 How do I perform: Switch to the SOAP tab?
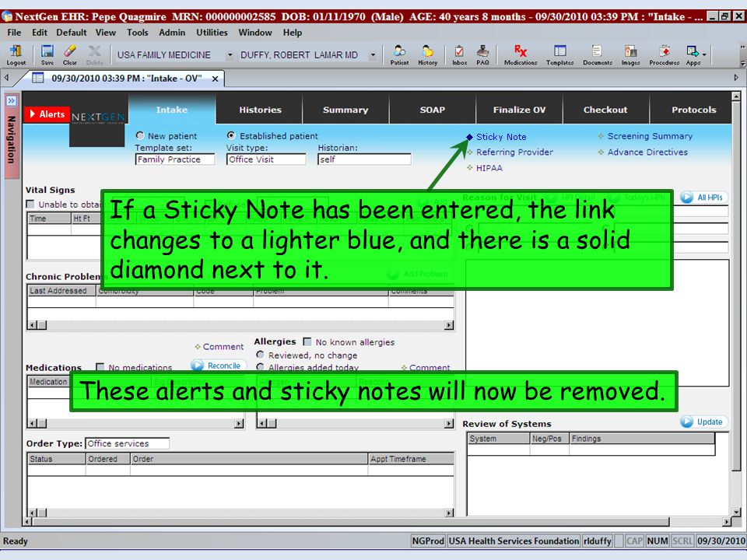point(433,110)
